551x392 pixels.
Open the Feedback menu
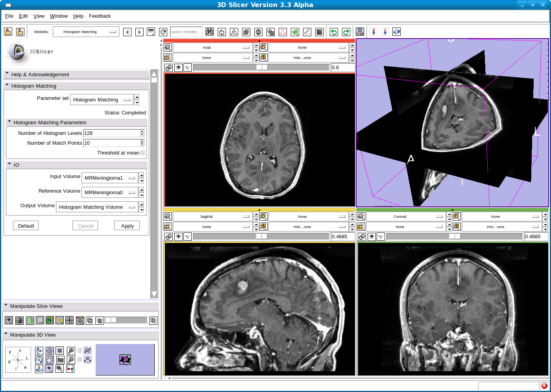pyautogui.click(x=100, y=16)
